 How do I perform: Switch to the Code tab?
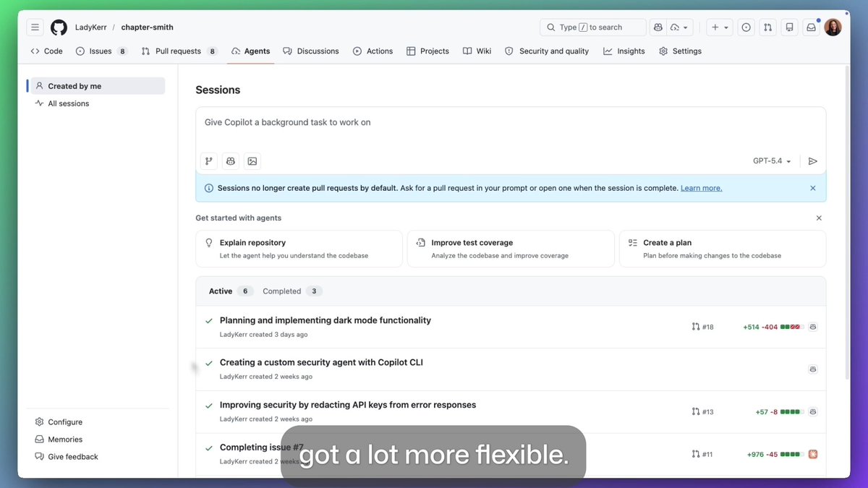(x=46, y=51)
